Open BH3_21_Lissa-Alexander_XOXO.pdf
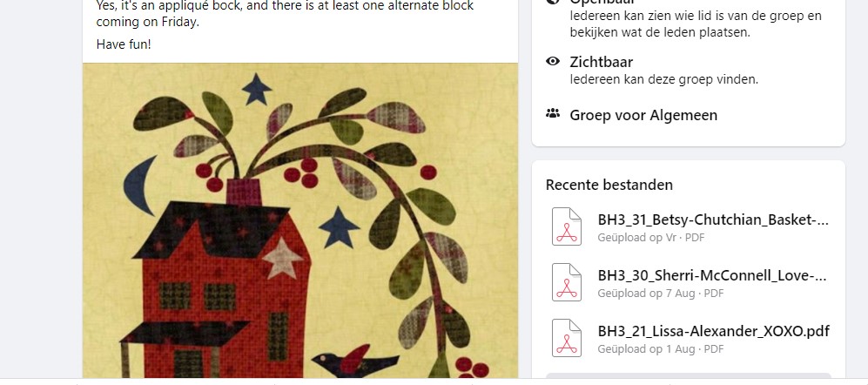This screenshot has width=868, height=385. click(714, 331)
